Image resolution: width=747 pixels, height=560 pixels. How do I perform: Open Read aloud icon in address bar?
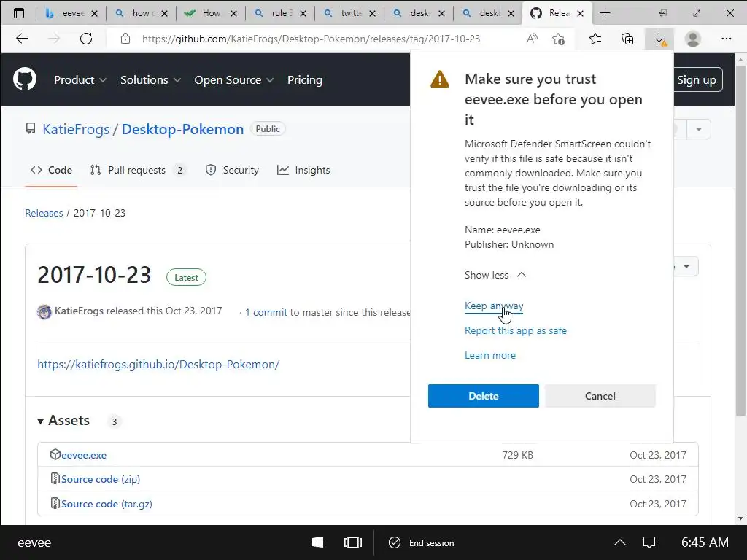click(532, 39)
